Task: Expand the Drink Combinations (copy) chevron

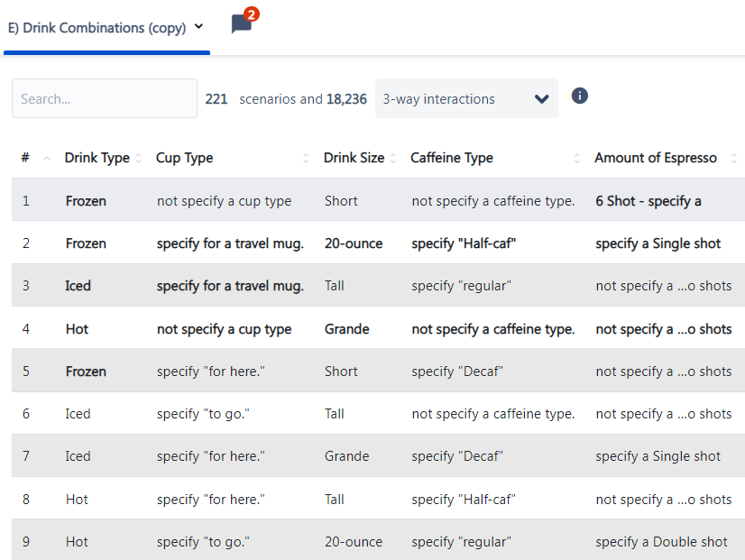Action: [x=199, y=26]
